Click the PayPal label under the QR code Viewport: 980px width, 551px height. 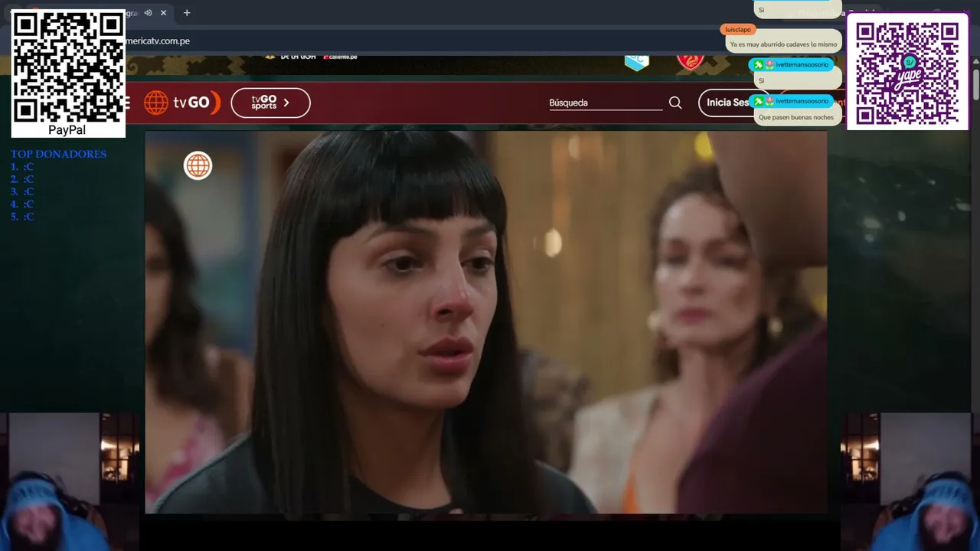[67, 130]
